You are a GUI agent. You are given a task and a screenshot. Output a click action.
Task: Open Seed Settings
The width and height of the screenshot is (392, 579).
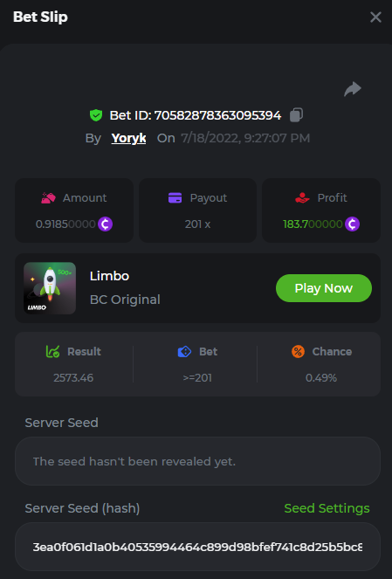[x=327, y=508]
